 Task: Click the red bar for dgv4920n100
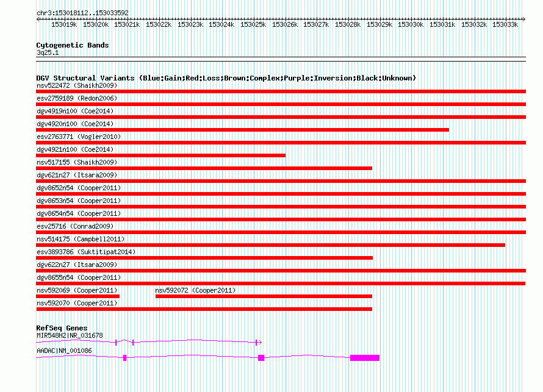coord(242,130)
